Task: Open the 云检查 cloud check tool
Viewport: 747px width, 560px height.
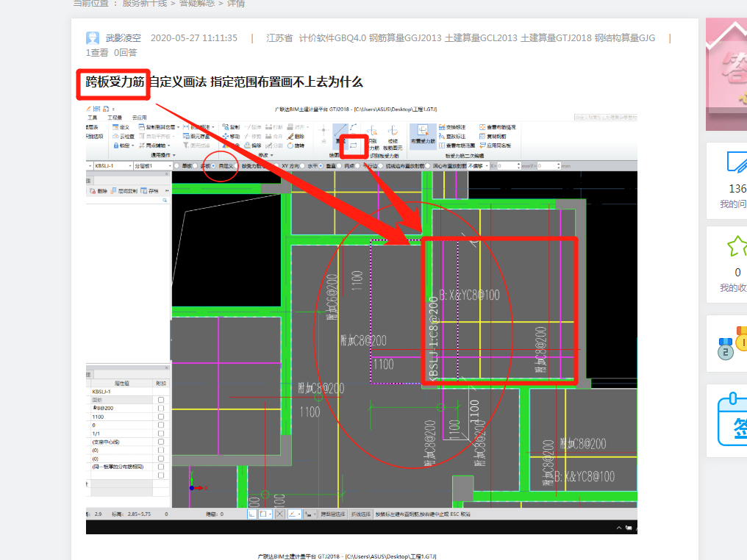Action: click(x=123, y=136)
